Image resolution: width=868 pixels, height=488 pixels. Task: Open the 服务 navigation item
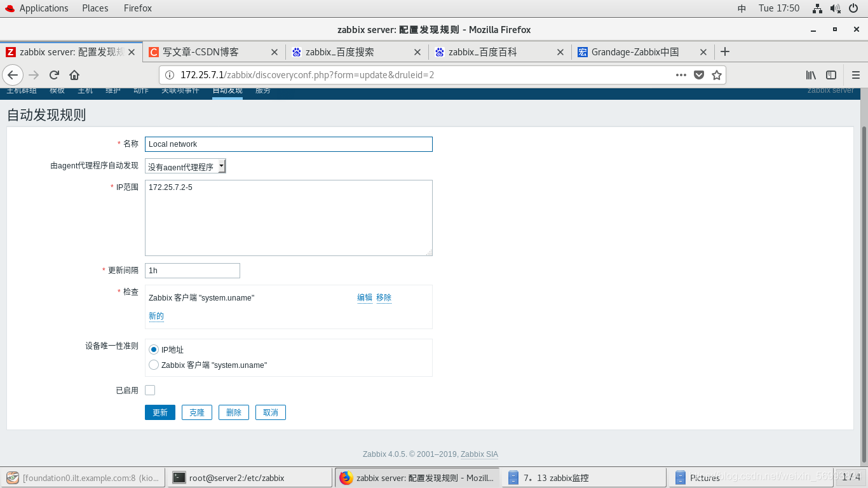(263, 91)
